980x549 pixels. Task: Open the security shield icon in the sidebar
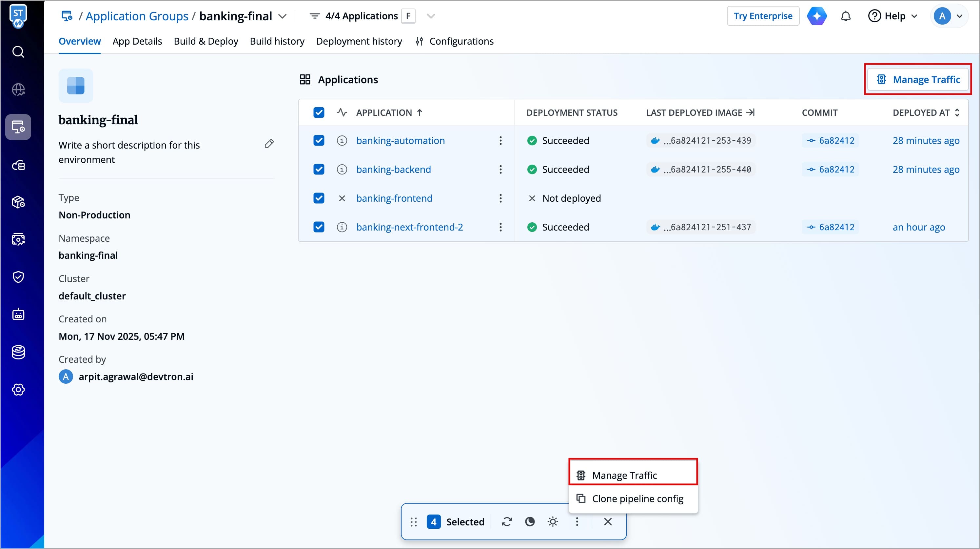tap(18, 277)
